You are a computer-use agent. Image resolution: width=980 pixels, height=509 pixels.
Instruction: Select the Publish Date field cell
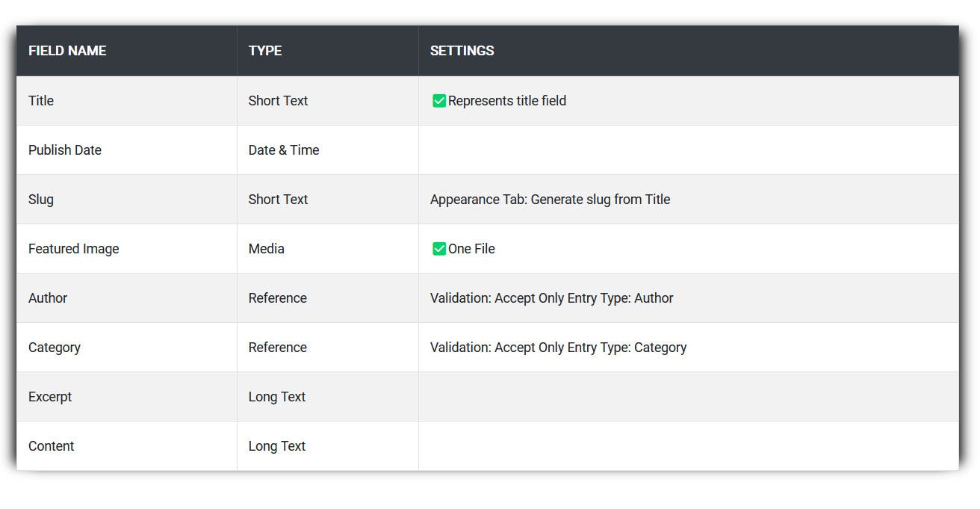tap(65, 150)
